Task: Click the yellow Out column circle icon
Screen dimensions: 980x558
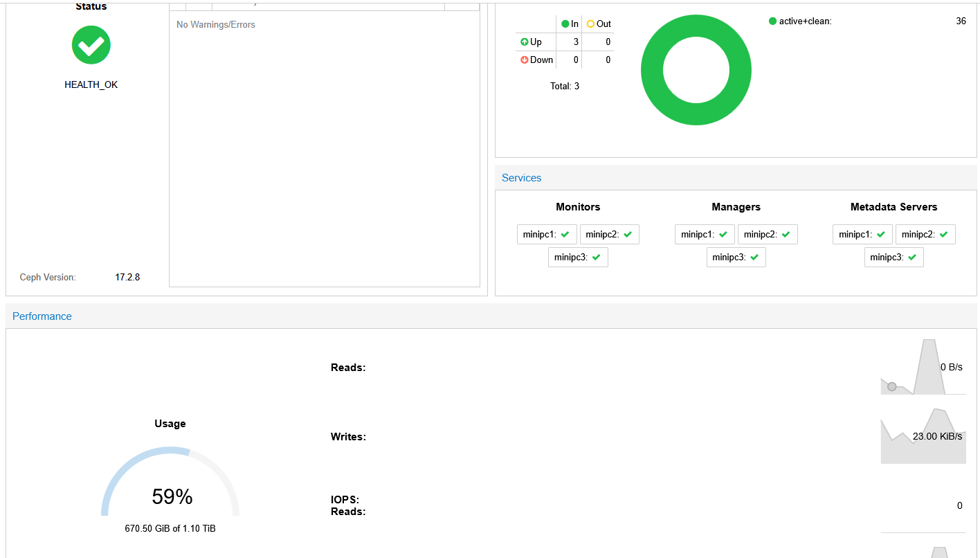Action: (590, 24)
